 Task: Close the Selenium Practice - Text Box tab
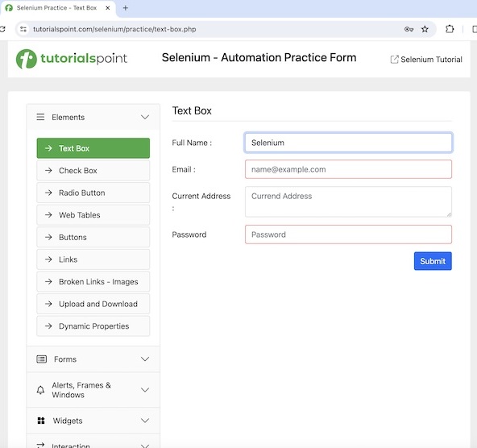coord(108,8)
